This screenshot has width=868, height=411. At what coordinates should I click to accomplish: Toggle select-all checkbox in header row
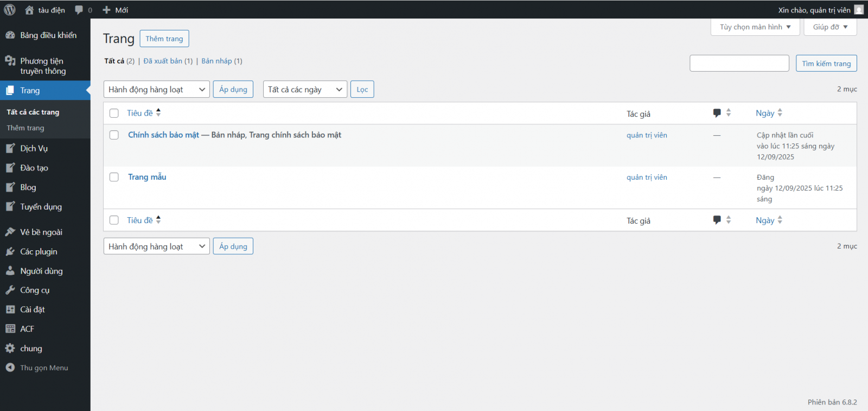(114, 113)
